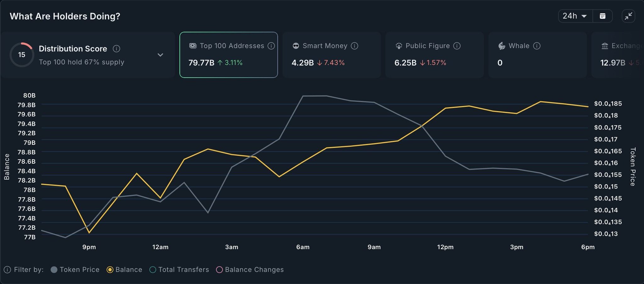The image size is (644, 284).
Task: Enable the Total Transfers filter
Action: tap(179, 270)
